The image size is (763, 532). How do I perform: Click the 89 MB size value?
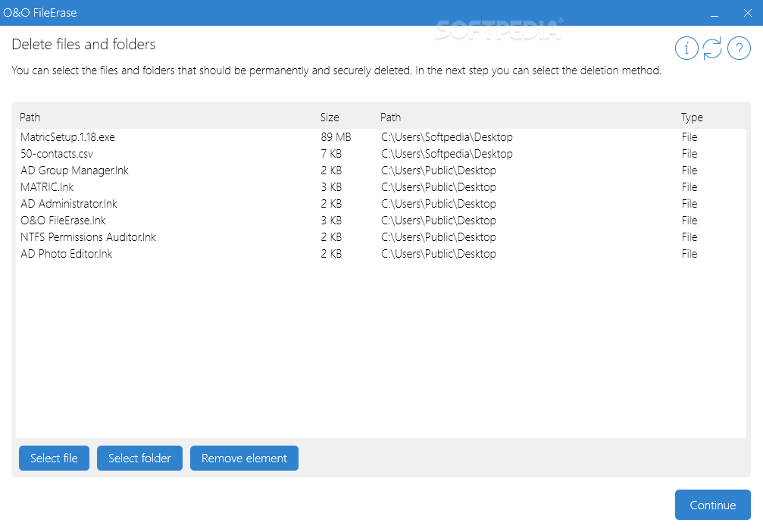pyautogui.click(x=336, y=137)
